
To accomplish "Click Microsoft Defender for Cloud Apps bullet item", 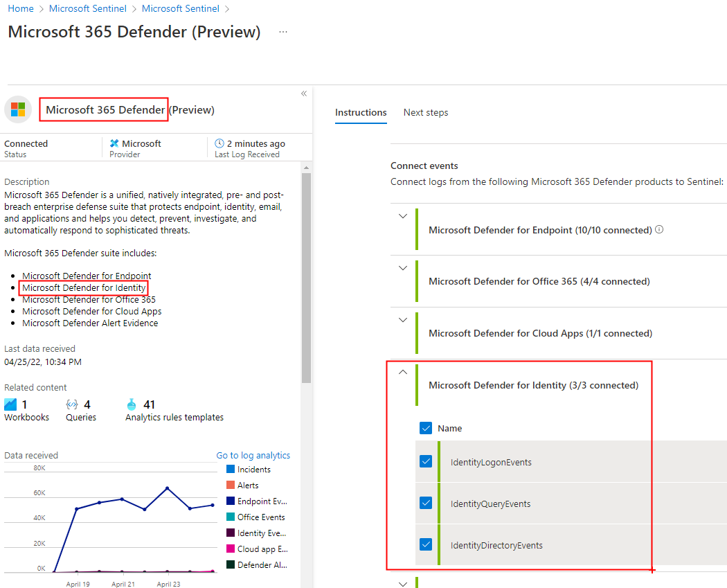I will pos(92,311).
